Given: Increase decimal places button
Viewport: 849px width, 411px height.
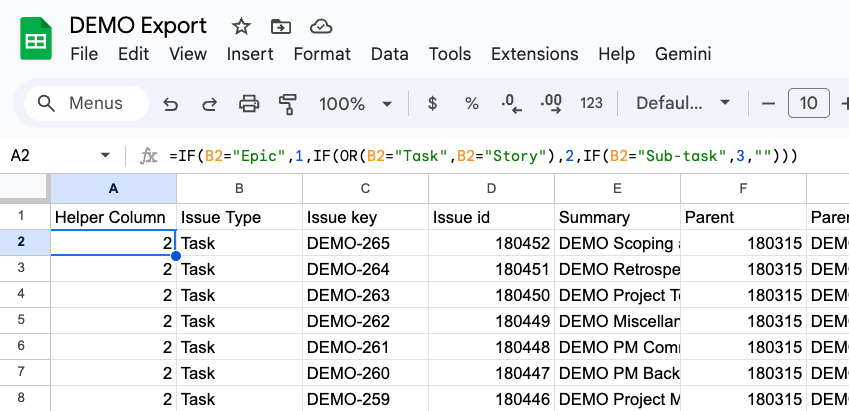Looking at the screenshot, I should click(x=551, y=103).
